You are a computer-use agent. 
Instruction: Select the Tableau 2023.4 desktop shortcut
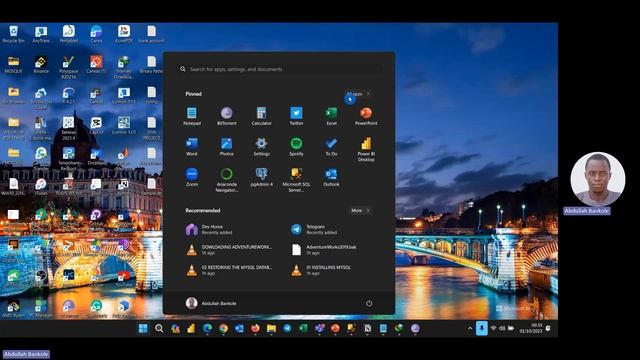click(69, 128)
